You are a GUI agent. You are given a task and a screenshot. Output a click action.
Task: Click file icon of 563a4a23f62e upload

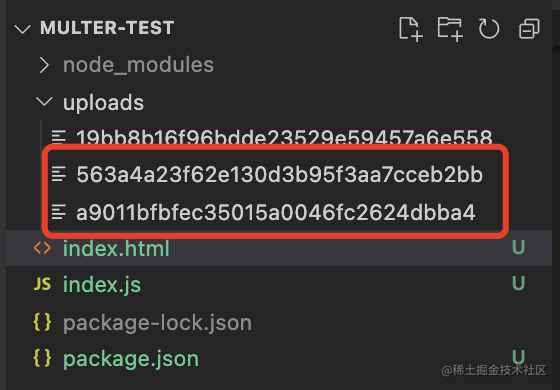(59, 174)
